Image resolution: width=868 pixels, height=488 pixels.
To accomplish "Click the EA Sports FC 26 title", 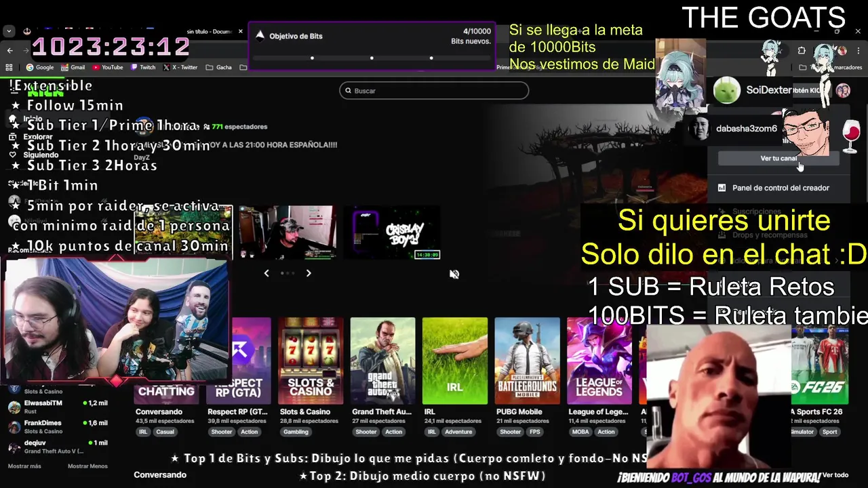I will (x=816, y=411).
